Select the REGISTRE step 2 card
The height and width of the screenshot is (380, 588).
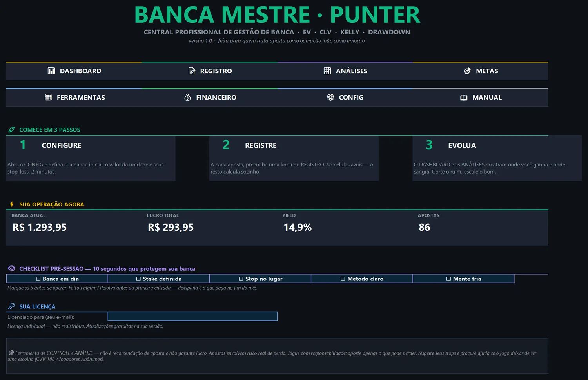click(294, 158)
